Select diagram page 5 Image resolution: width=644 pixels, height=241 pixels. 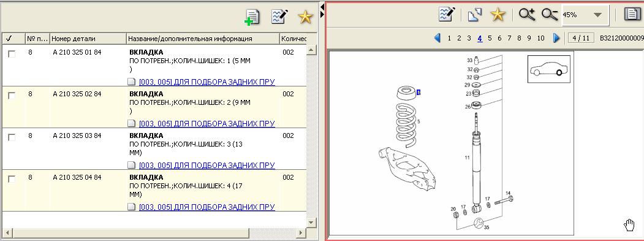coord(490,38)
